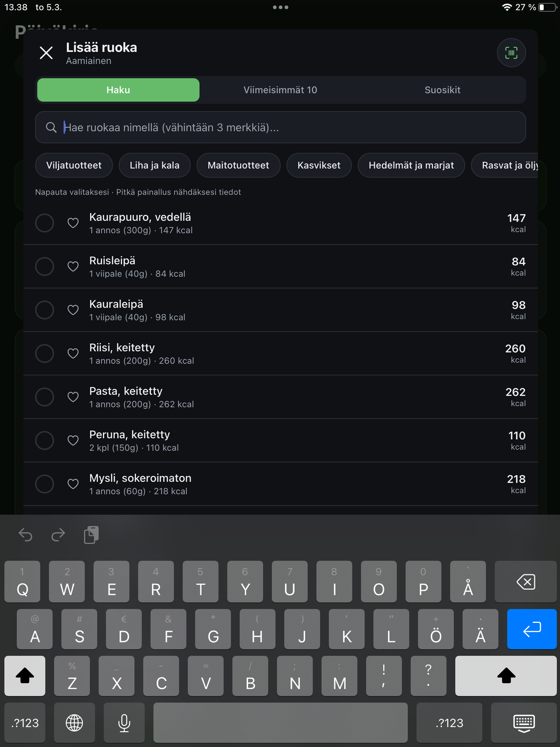
Task: Tap the microphone dictation key
Action: click(x=124, y=723)
